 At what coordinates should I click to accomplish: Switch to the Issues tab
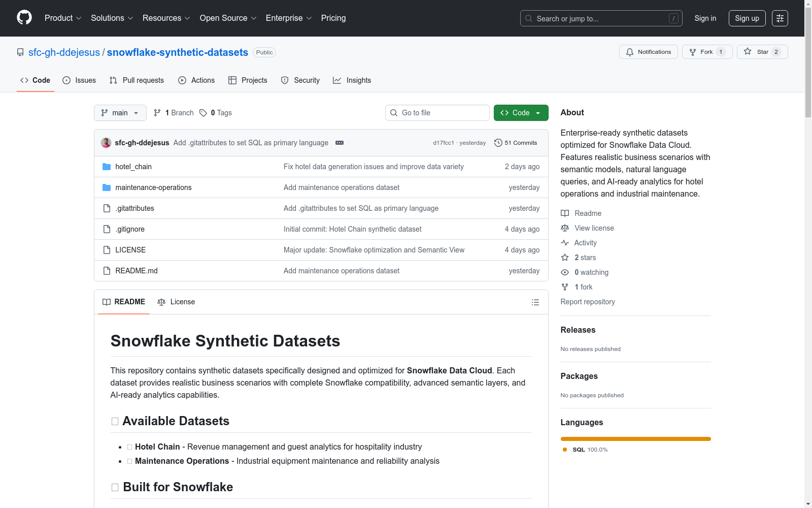79,80
